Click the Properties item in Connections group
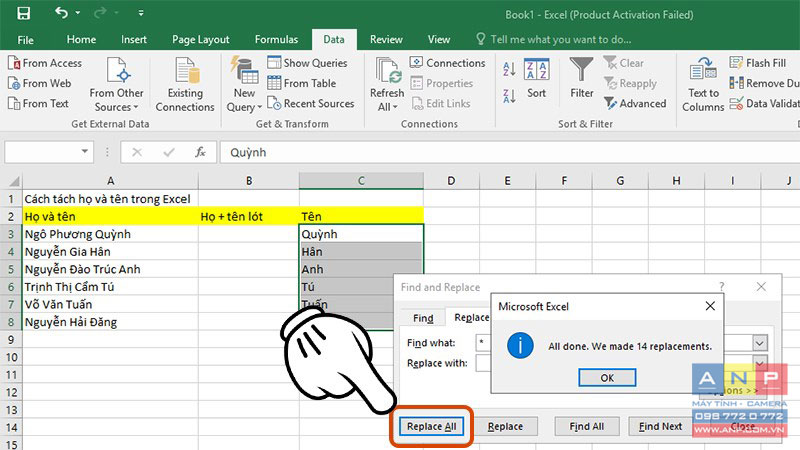Screen dimensions: 800x450 (442, 83)
